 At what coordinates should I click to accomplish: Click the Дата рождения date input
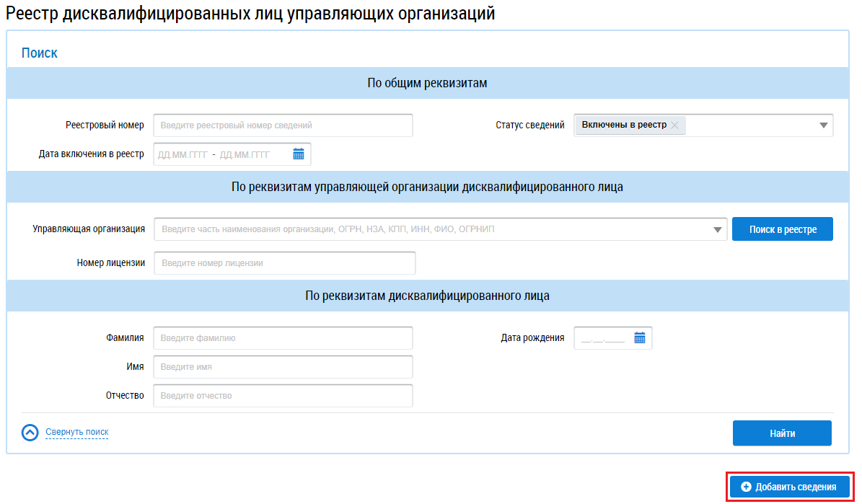tap(603, 338)
